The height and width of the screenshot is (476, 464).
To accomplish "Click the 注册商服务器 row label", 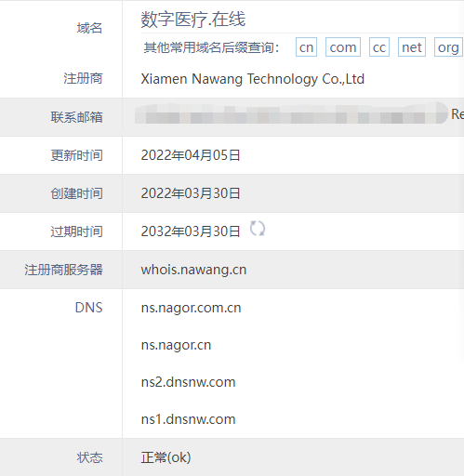I will coord(63,270).
